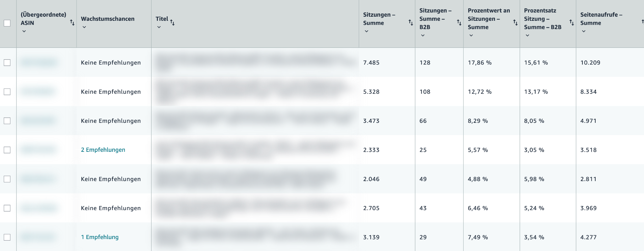Viewport: 644px width, 251px height.
Task: Click the Wachstumschancen column header
Action: pyautogui.click(x=108, y=19)
